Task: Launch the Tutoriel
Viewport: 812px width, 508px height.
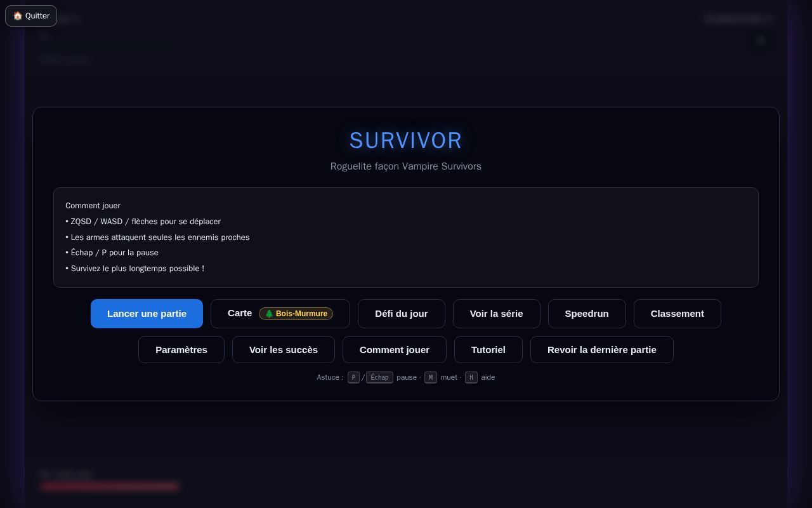Action: [488, 350]
